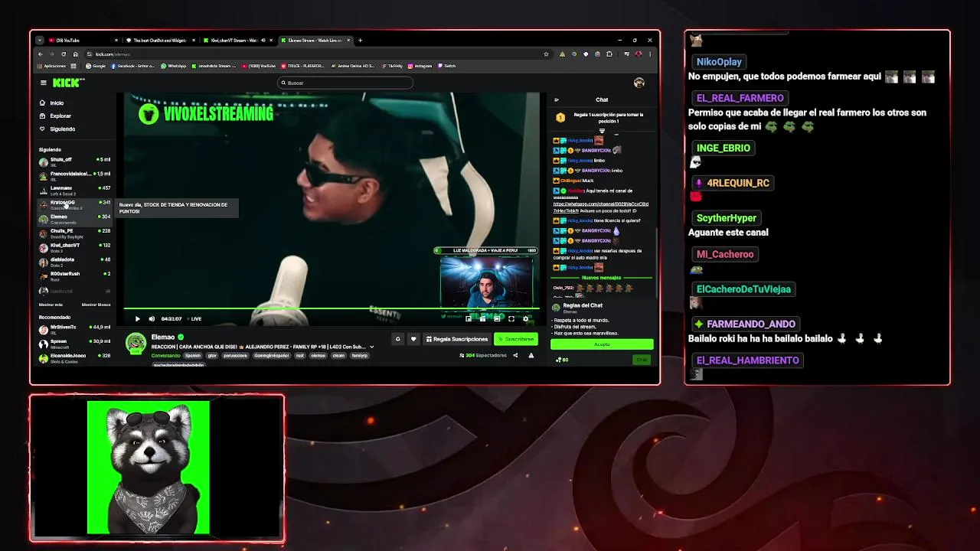The image size is (980, 551).
Task: Open Elemao in the followed list
Action: [x=75, y=219]
